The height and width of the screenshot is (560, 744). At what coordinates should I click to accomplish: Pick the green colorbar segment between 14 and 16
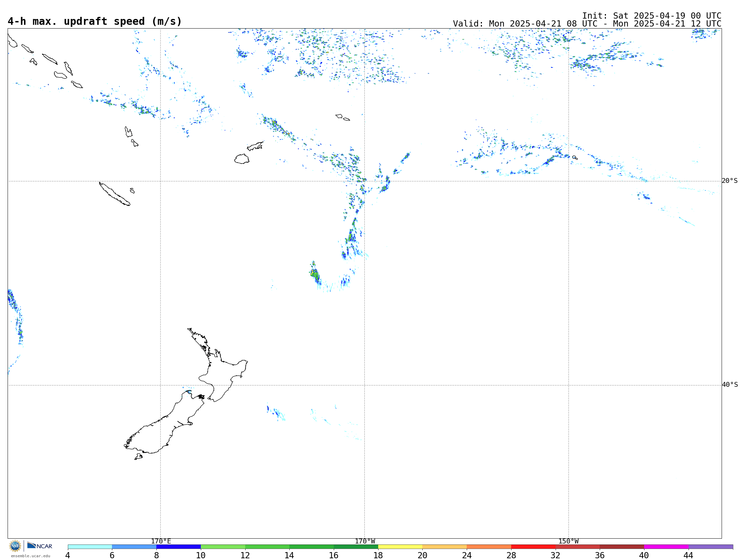[312, 547]
